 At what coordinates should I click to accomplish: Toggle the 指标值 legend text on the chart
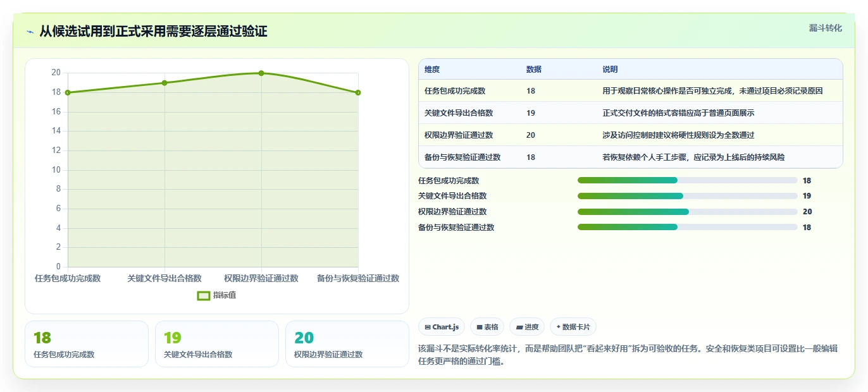[x=225, y=295]
